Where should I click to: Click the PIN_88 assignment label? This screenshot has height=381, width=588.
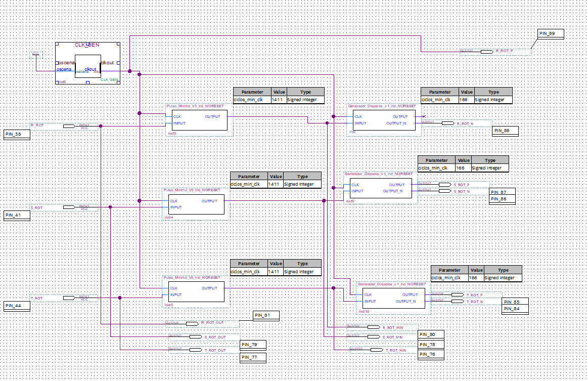click(x=505, y=131)
